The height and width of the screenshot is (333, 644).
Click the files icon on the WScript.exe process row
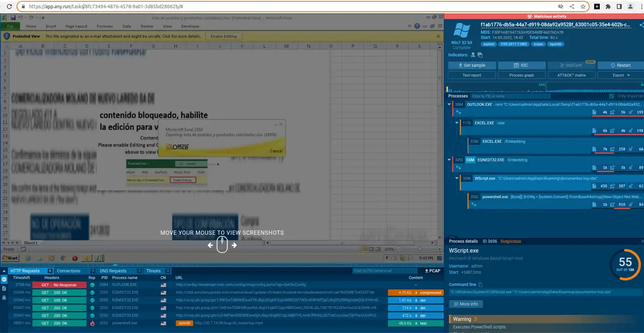pos(594,186)
